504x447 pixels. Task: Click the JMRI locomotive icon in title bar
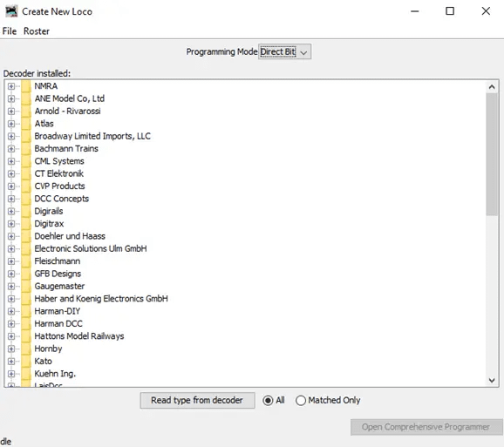click(x=11, y=11)
